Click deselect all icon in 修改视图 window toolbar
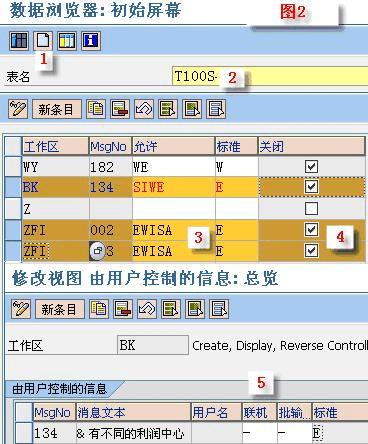 (x=219, y=309)
